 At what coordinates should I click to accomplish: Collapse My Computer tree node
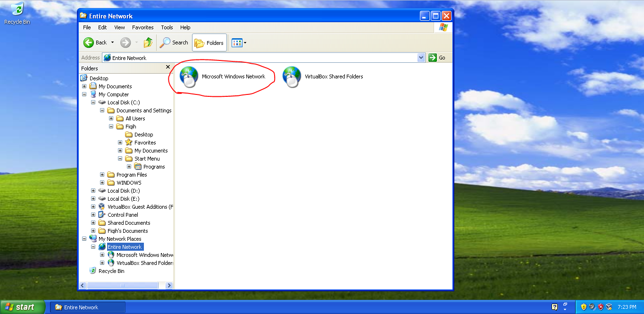(84, 94)
